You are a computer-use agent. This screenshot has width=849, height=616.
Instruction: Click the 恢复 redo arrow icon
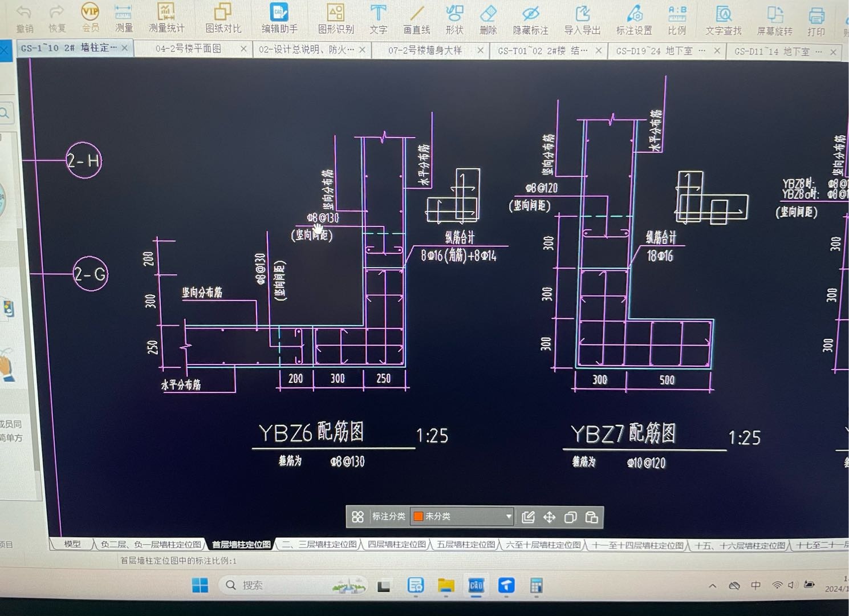click(56, 13)
